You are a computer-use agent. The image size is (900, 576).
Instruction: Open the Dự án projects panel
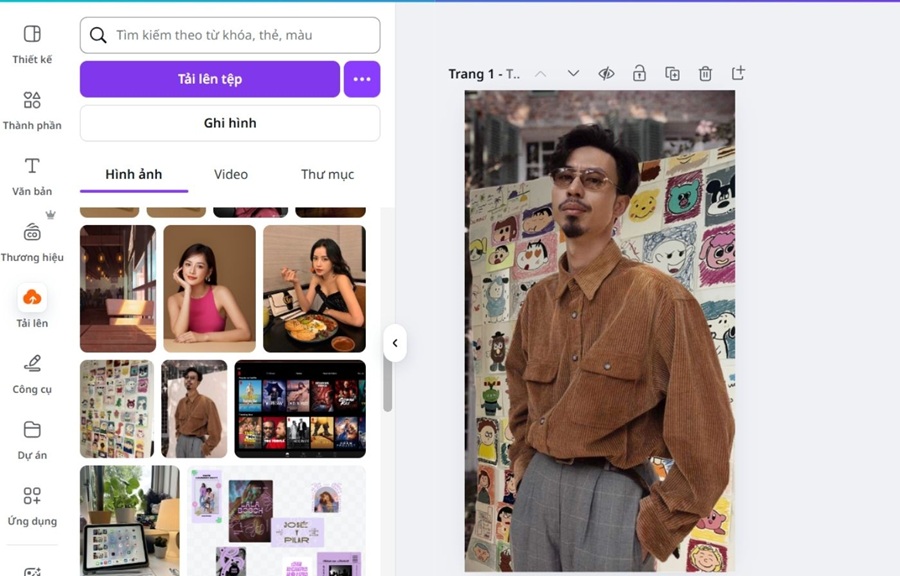(x=32, y=440)
